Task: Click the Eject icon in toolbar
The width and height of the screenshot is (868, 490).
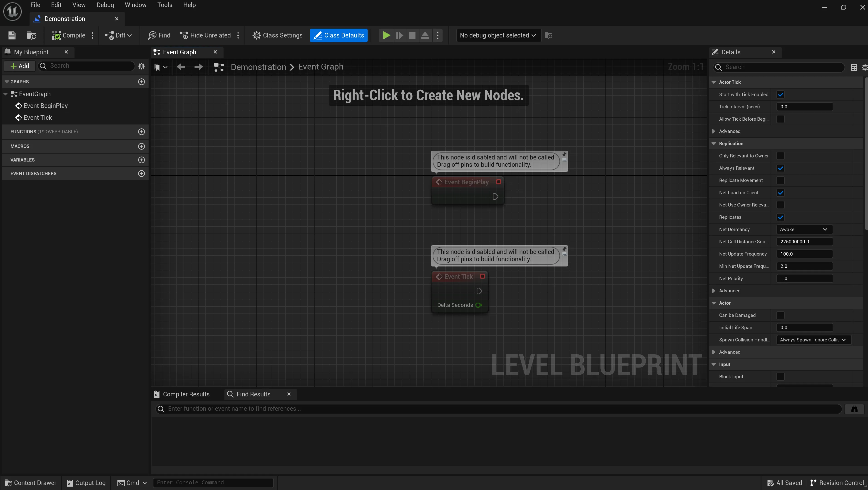Action: tap(425, 35)
